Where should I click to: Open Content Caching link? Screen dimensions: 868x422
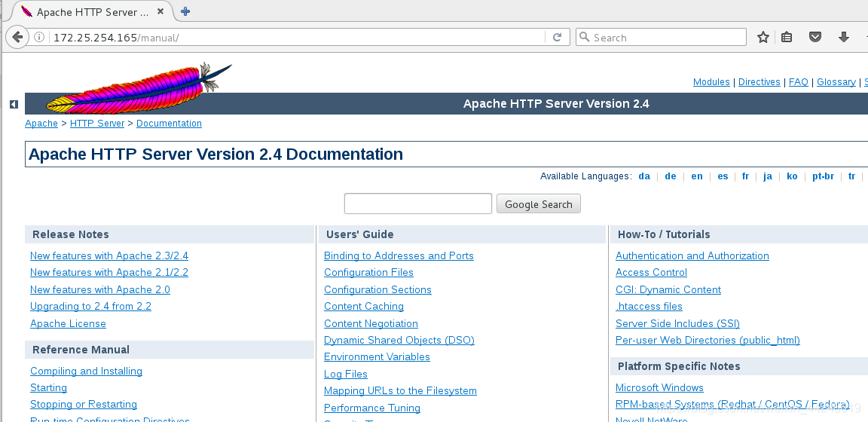(x=364, y=306)
